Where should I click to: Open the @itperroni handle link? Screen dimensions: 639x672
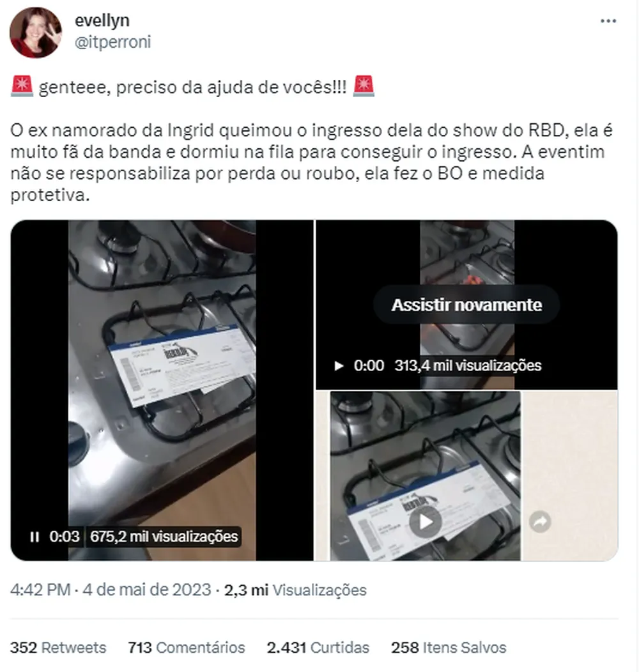(113, 42)
